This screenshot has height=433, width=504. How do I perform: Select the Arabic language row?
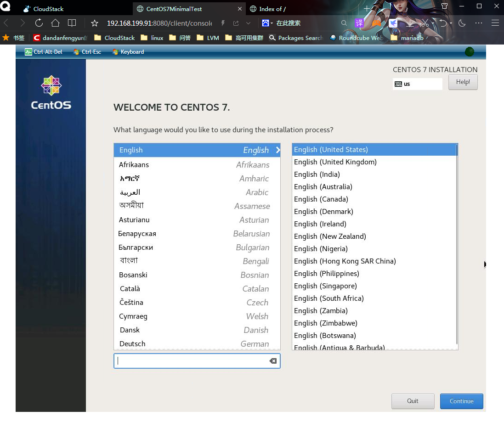pos(197,192)
